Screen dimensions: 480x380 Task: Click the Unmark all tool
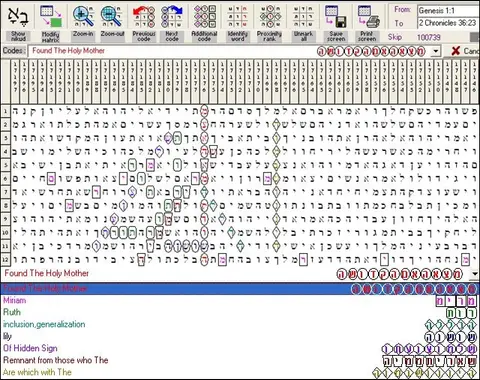pyautogui.click(x=303, y=22)
